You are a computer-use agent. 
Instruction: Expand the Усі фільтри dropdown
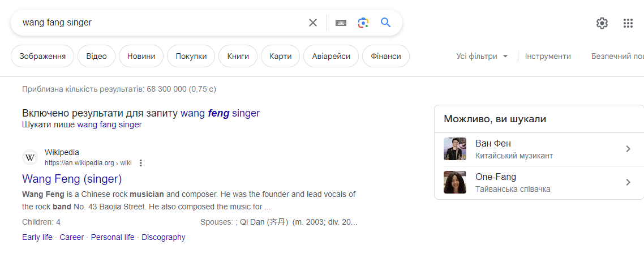coord(482,56)
